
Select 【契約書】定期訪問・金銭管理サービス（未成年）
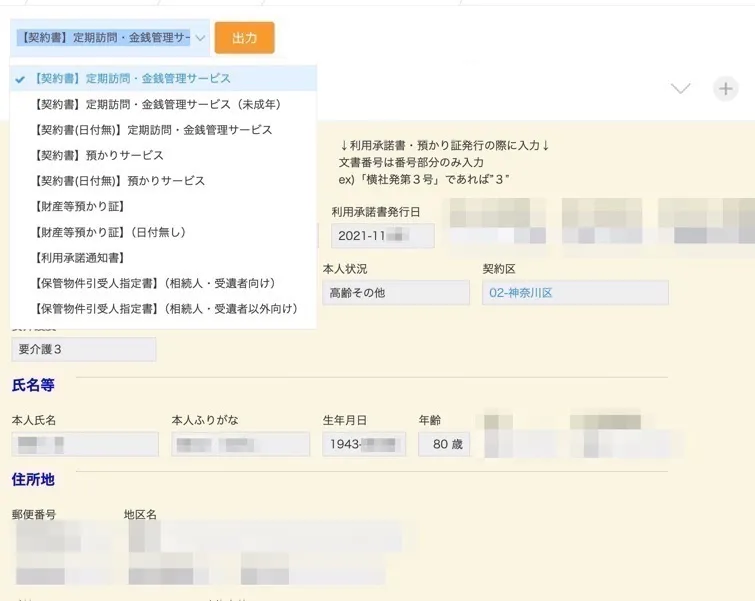(157, 104)
